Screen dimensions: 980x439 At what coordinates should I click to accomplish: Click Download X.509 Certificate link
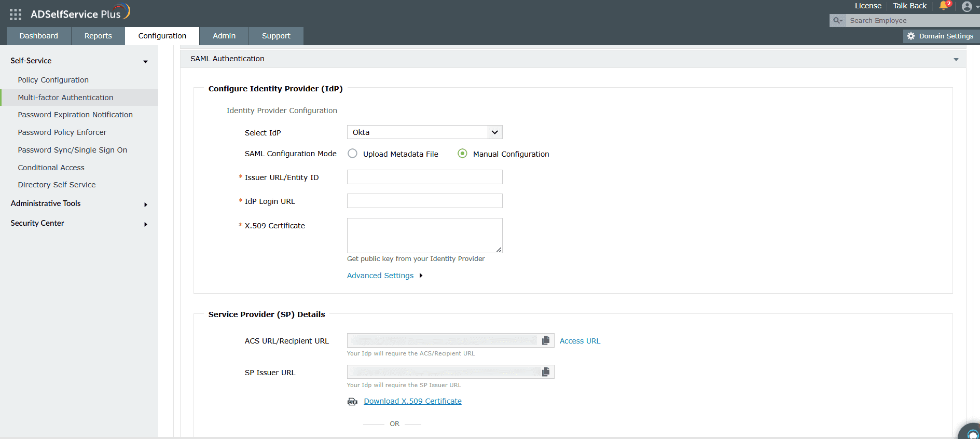click(x=413, y=401)
